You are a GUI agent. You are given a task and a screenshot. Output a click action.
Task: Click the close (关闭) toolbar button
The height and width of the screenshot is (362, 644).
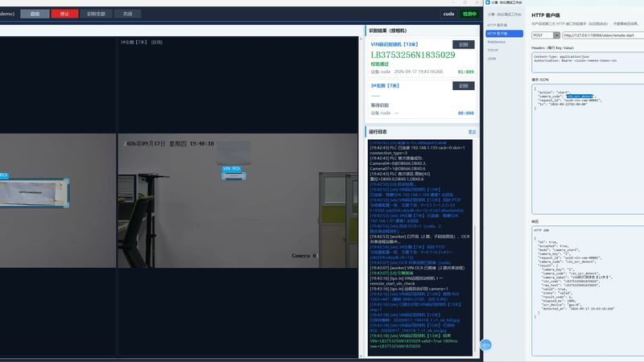(x=128, y=14)
